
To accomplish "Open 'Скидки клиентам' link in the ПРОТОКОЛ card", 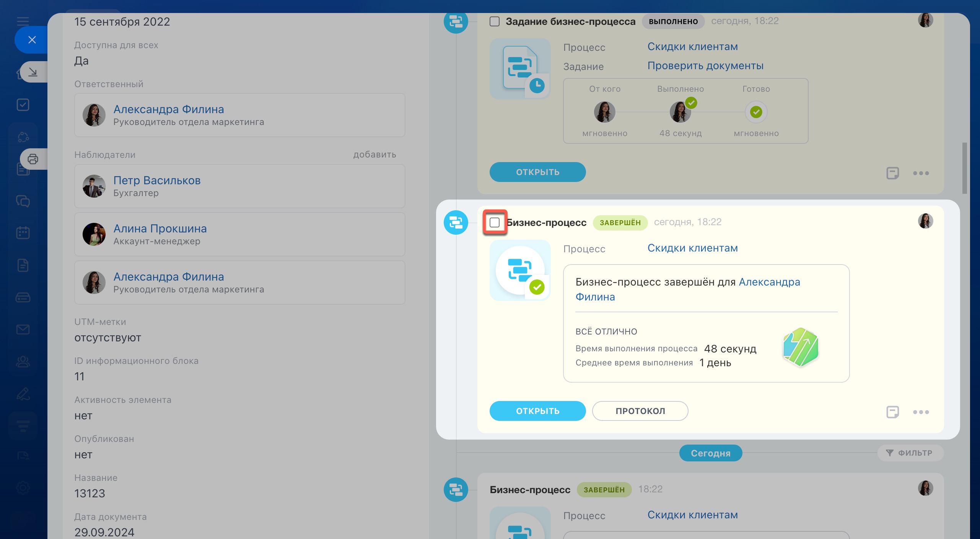I will pos(692,248).
